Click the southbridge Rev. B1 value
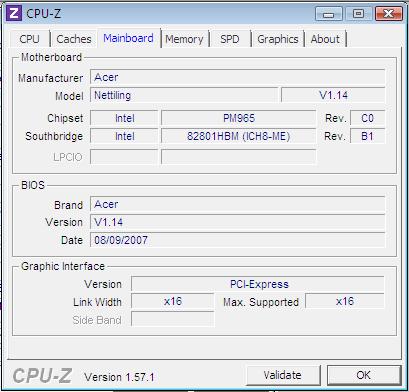Viewport: 409px width, 392px height. tap(367, 136)
